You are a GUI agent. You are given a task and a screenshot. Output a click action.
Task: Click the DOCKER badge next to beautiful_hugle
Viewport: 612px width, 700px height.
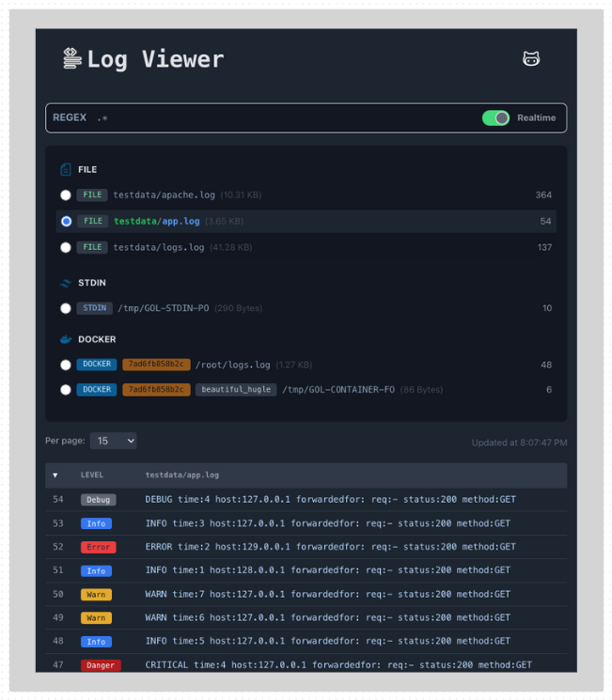(x=97, y=390)
